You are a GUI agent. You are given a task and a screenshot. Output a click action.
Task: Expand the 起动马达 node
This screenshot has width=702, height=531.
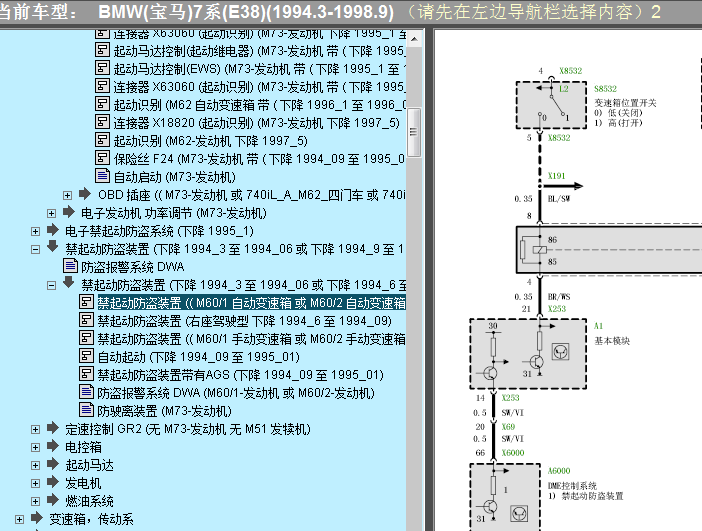(x=35, y=465)
